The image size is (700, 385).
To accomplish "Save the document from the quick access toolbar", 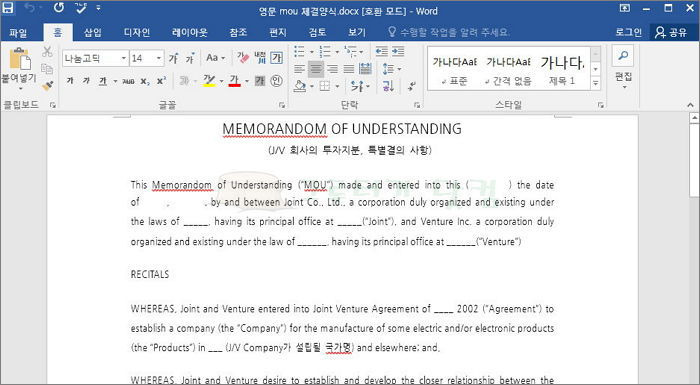I will (x=8, y=8).
